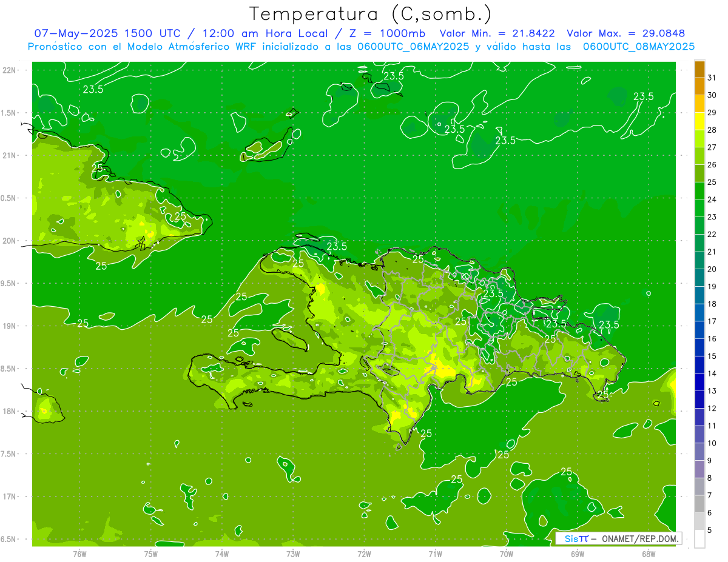The width and height of the screenshot is (728, 562).
Task: Click the '76W' longitude axis label
Action: tap(79, 554)
